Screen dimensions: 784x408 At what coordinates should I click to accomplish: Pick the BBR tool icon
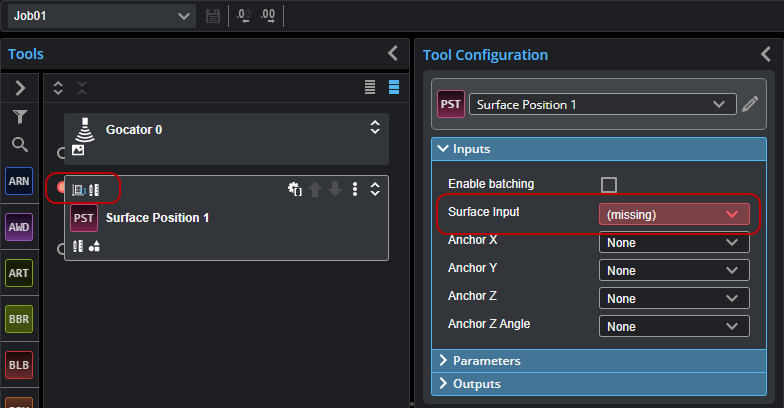coord(19,319)
